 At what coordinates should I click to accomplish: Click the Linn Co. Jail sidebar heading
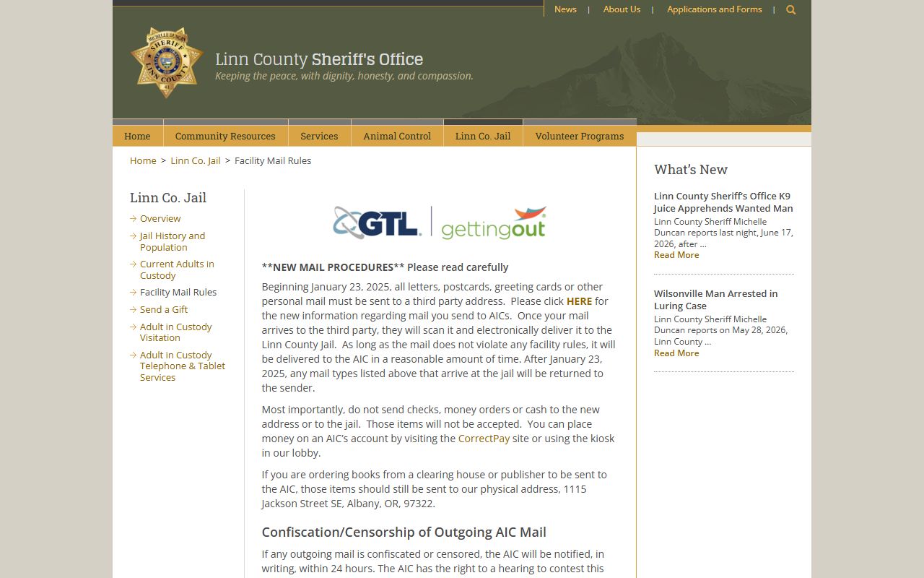click(168, 198)
